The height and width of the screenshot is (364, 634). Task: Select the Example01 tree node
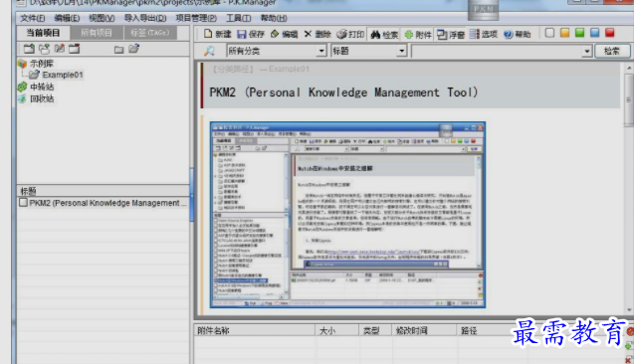63,75
